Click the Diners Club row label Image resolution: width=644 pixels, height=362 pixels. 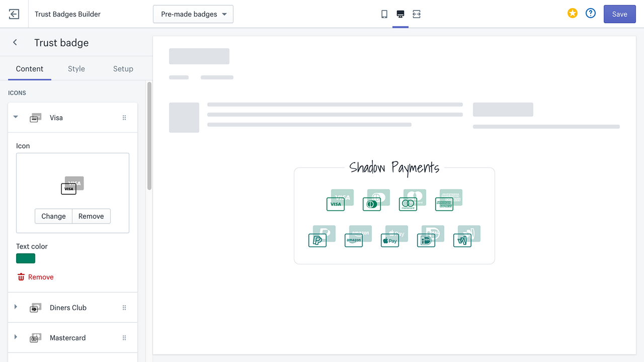pos(68,308)
